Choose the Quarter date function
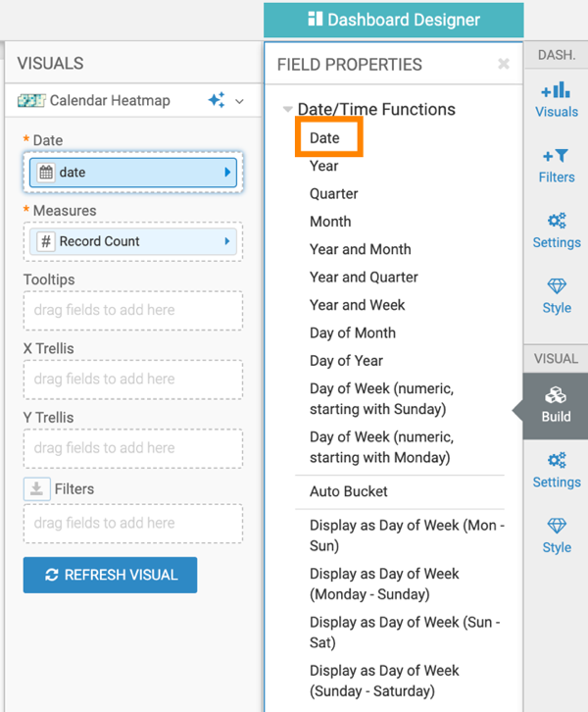The height and width of the screenshot is (712, 588). pyautogui.click(x=334, y=194)
